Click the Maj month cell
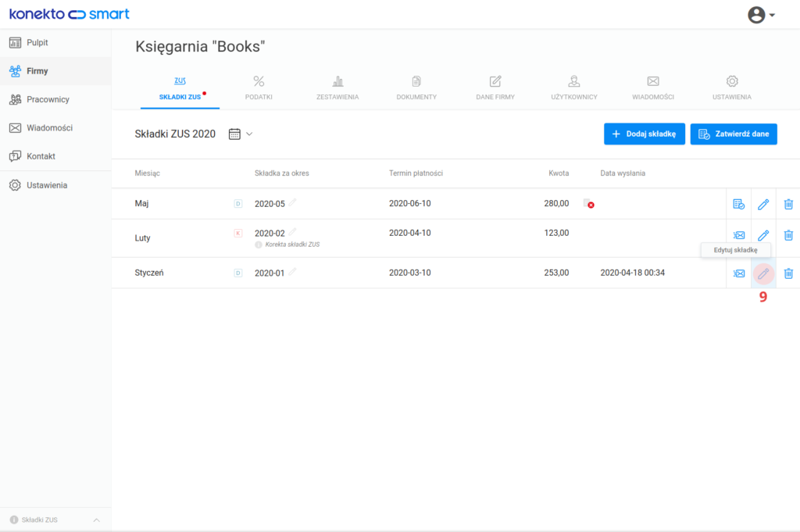The height and width of the screenshot is (532, 800). point(142,204)
